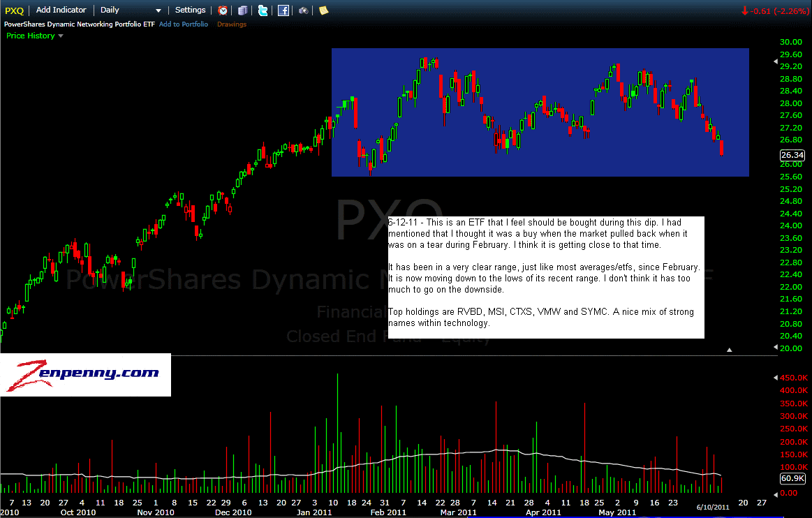Click the blue range rectangle drawing
Screen dimensions: 812x518
[540, 112]
